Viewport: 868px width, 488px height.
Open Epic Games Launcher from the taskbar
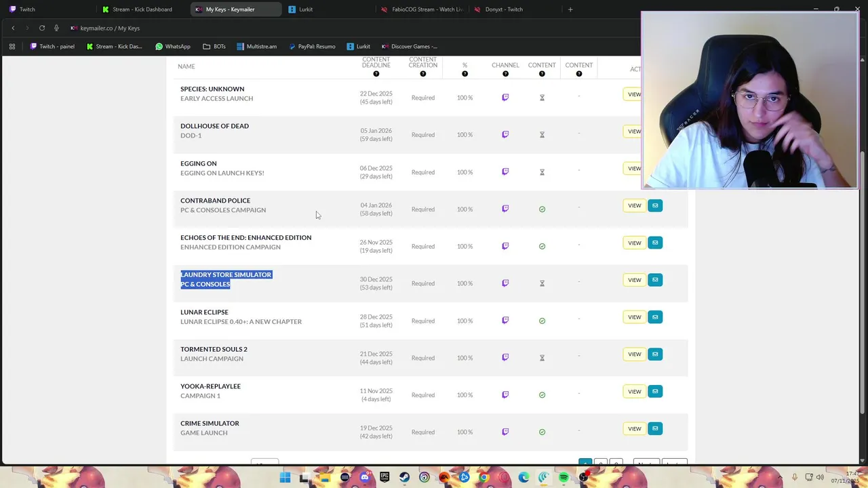[x=384, y=477]
